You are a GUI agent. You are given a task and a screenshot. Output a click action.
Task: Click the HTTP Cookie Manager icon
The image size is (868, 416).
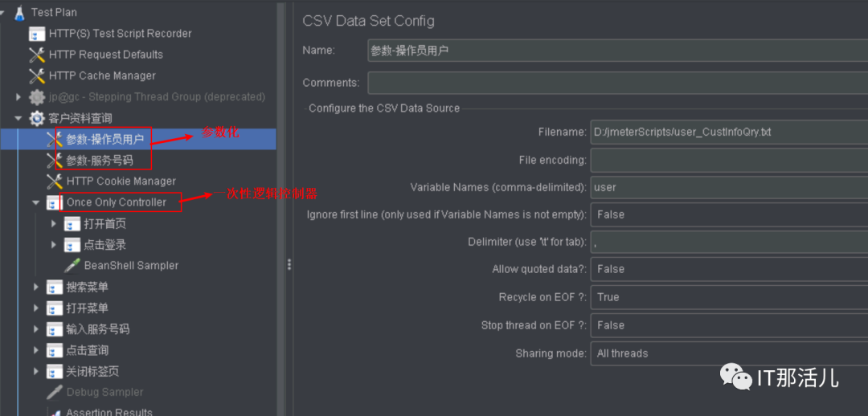click(55, 181)
